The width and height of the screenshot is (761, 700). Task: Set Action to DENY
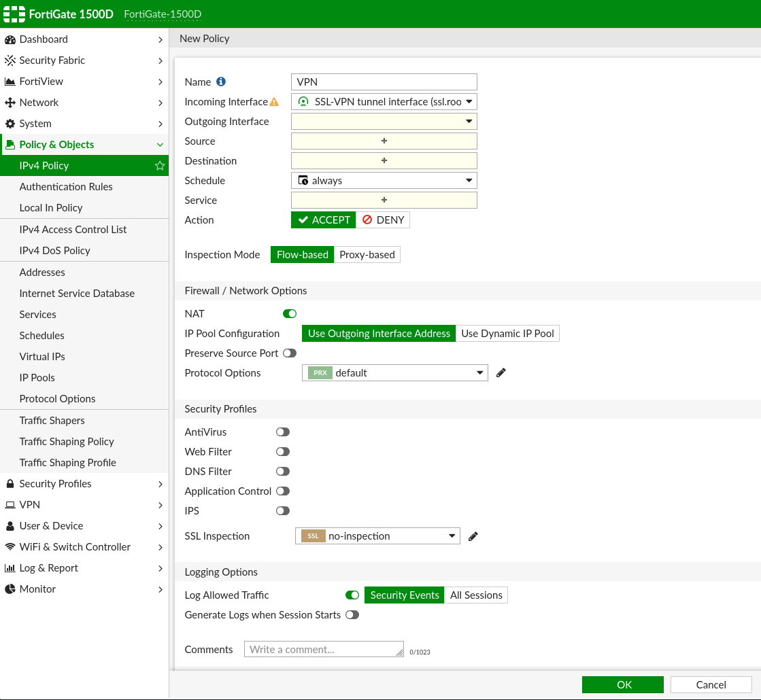(383, 220)
